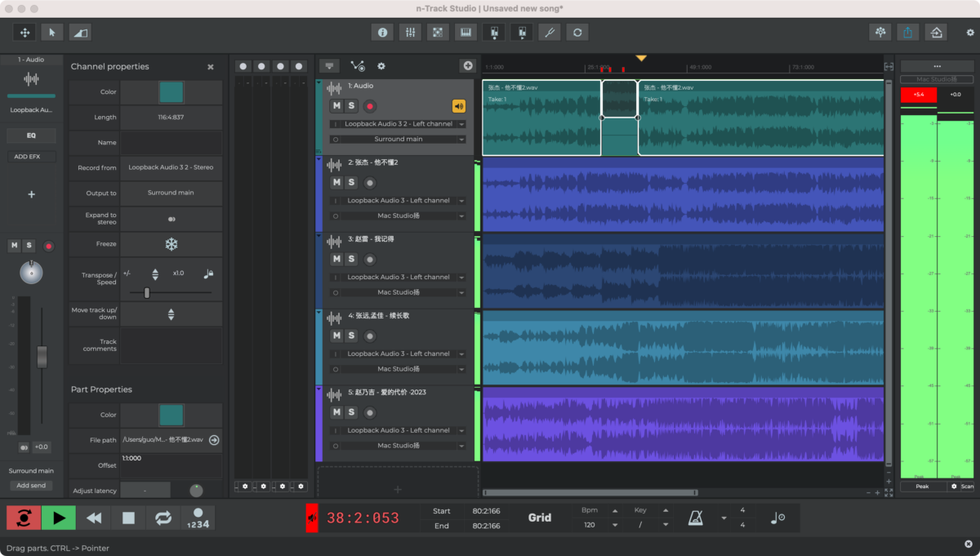The image size is (980, 556).
Task: Open settings gear at top-right corner
Action: [x=970, y=33]
